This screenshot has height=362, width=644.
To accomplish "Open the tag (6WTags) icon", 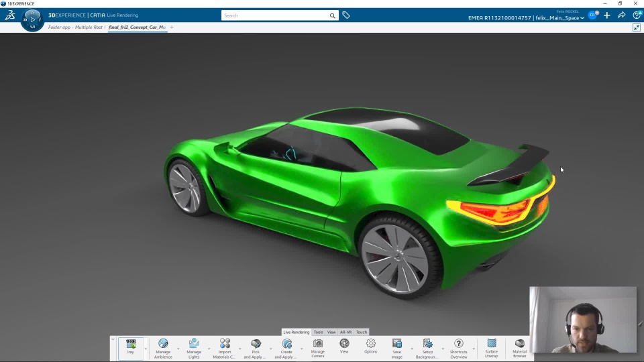I will pyautogui.click(x=346, y=15).
